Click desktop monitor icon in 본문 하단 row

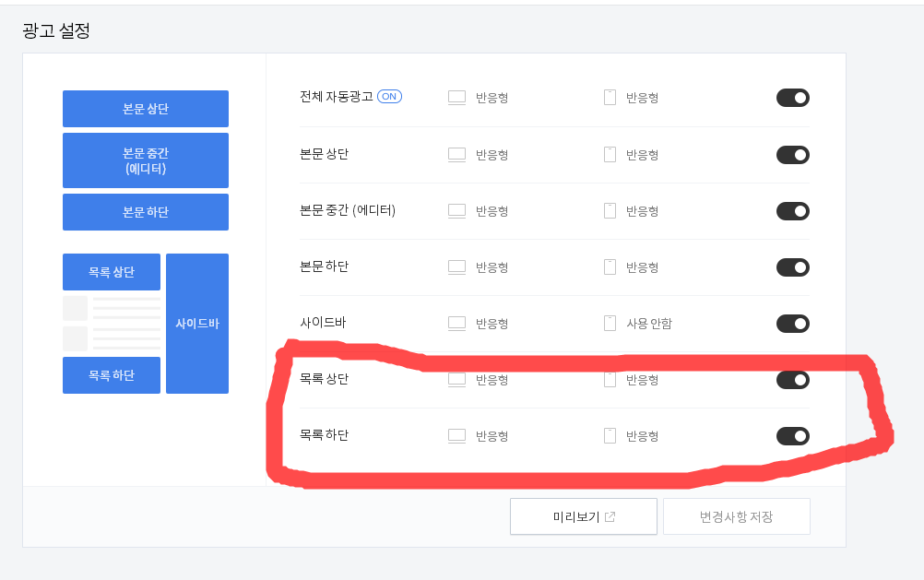(456, 267)
